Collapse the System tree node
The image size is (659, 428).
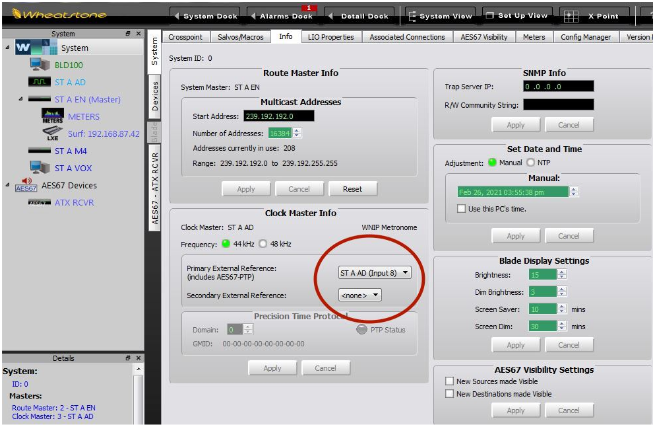click(x=7, y=47)
